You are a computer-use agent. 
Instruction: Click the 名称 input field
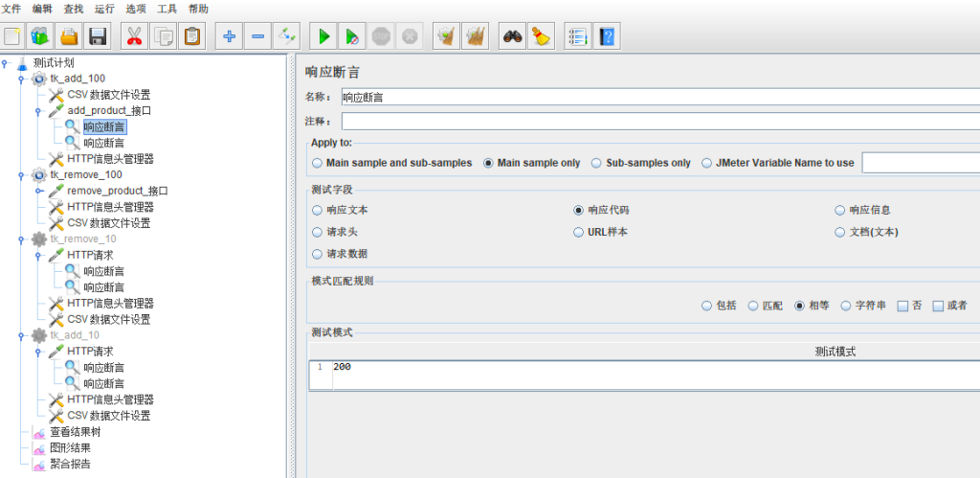tap(660, 97)
